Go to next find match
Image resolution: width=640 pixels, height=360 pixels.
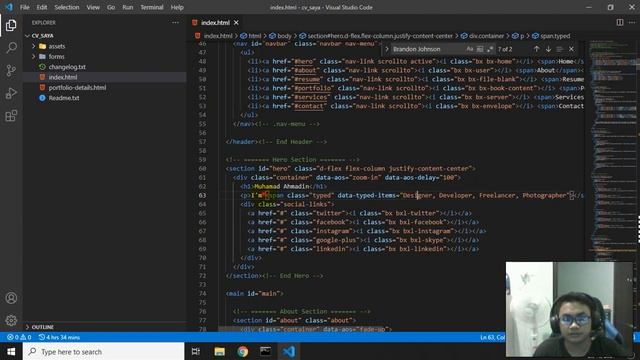548,49
